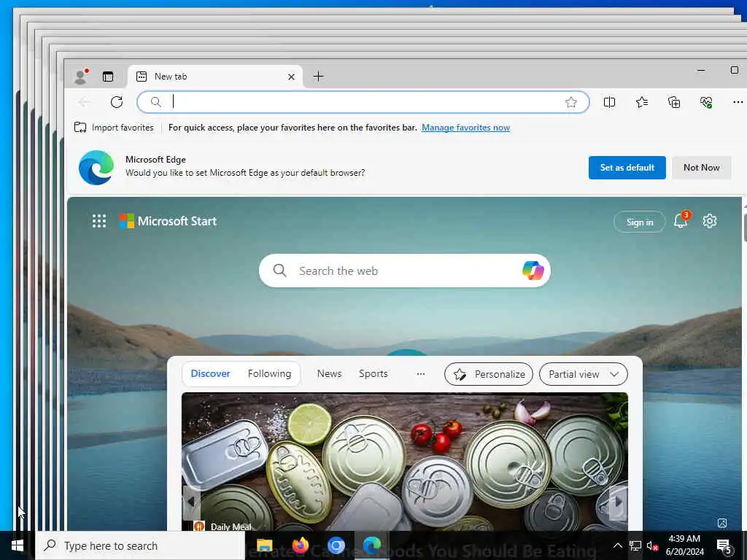Show more feed categories ellipsis

tap(420, 374)
